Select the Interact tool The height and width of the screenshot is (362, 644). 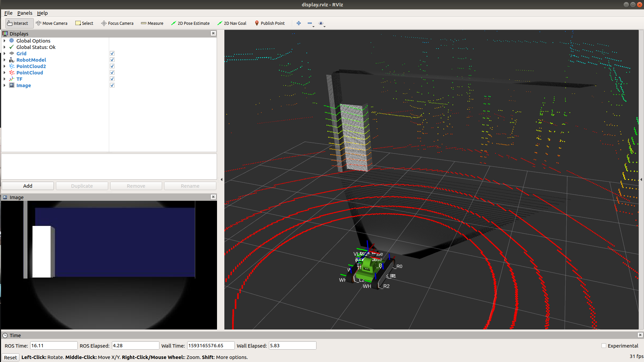coord(18,23)
